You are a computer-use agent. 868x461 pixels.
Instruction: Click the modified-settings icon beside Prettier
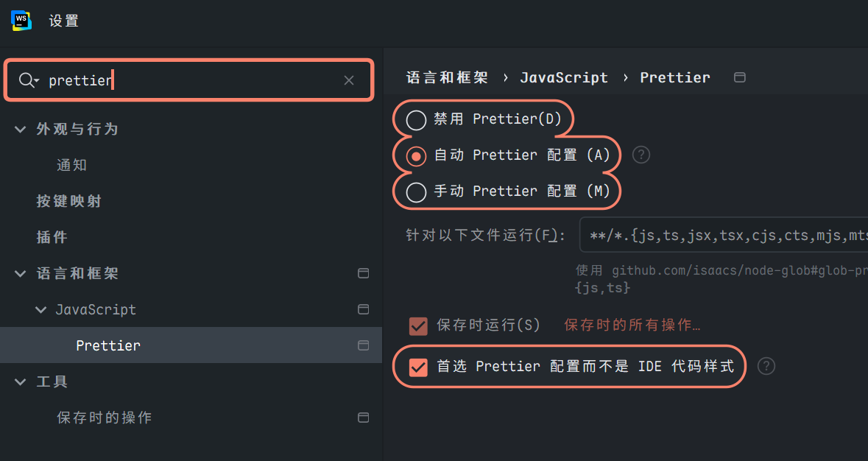pos(363,345)
